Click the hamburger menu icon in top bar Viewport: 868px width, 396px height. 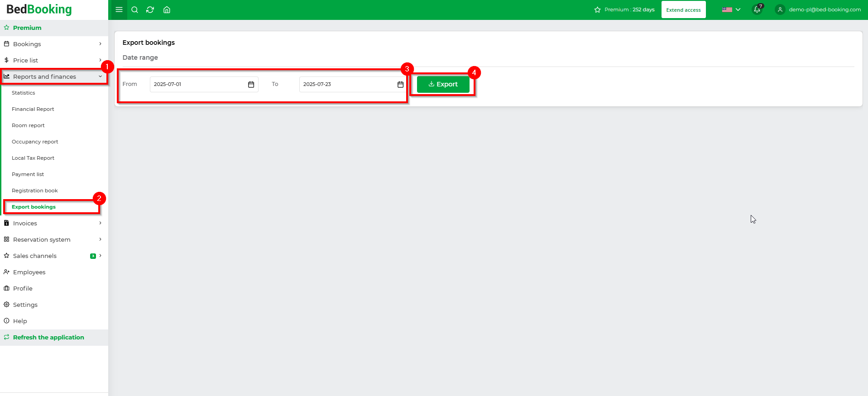pyautogui.click(x=119, y=10)
